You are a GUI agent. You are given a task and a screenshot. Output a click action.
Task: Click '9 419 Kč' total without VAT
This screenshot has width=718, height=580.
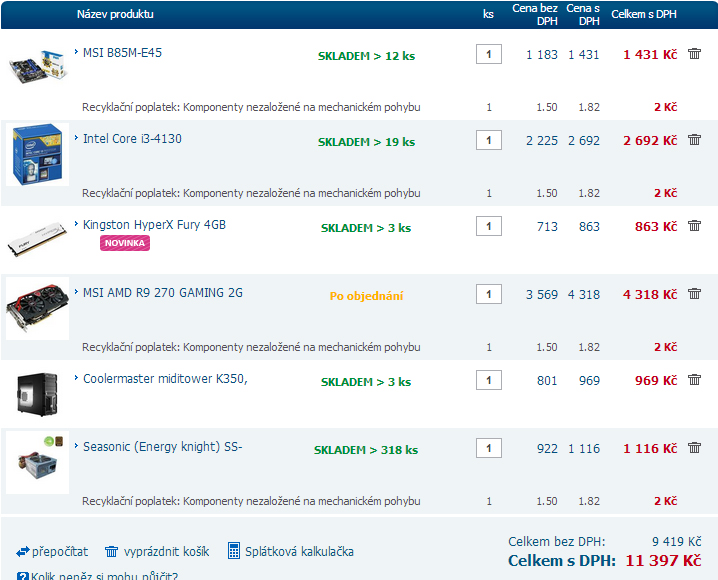click(676, 542)
